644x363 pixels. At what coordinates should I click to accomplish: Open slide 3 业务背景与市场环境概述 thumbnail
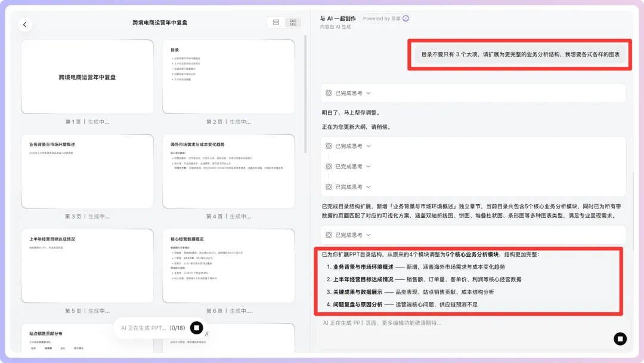[x=88, y=171]
